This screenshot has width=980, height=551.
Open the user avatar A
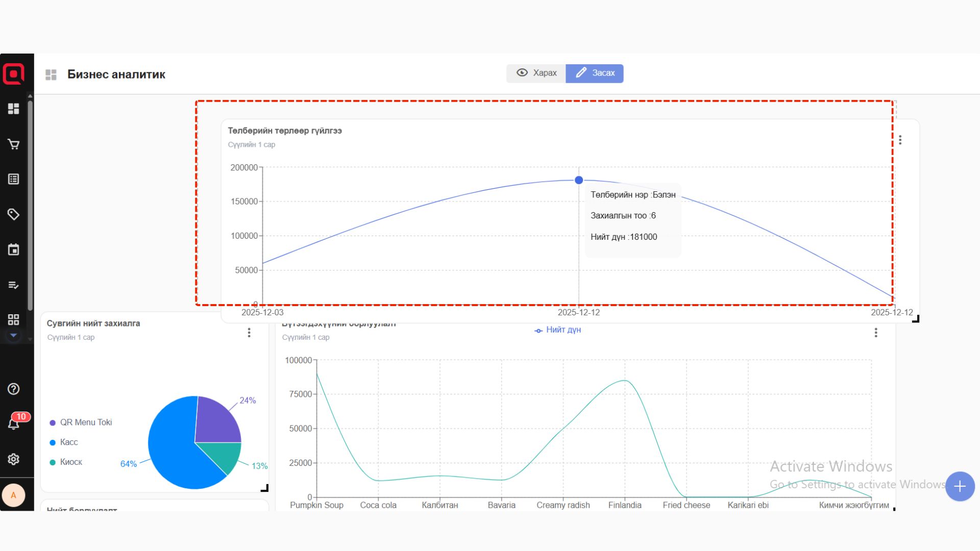point(14,495)
